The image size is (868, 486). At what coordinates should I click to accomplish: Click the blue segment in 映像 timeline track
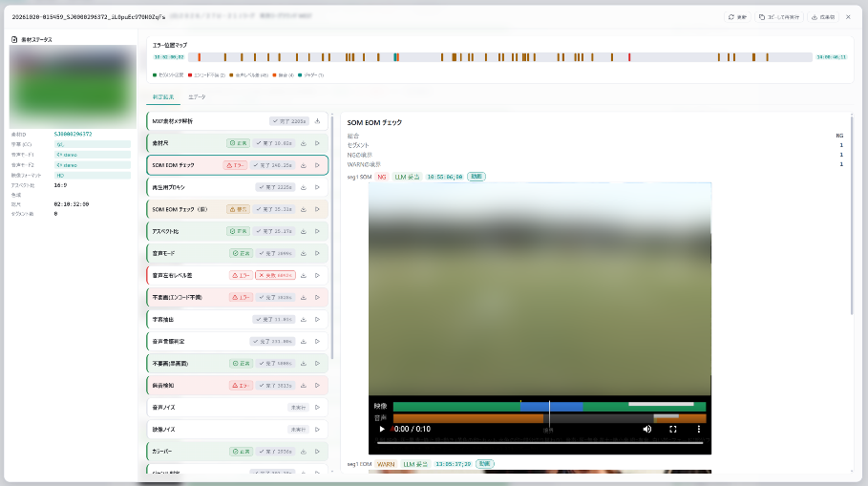(x=551, y=407)
